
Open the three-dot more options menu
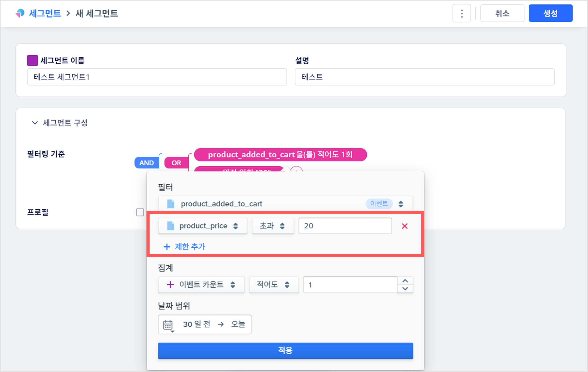pos(462,13)
